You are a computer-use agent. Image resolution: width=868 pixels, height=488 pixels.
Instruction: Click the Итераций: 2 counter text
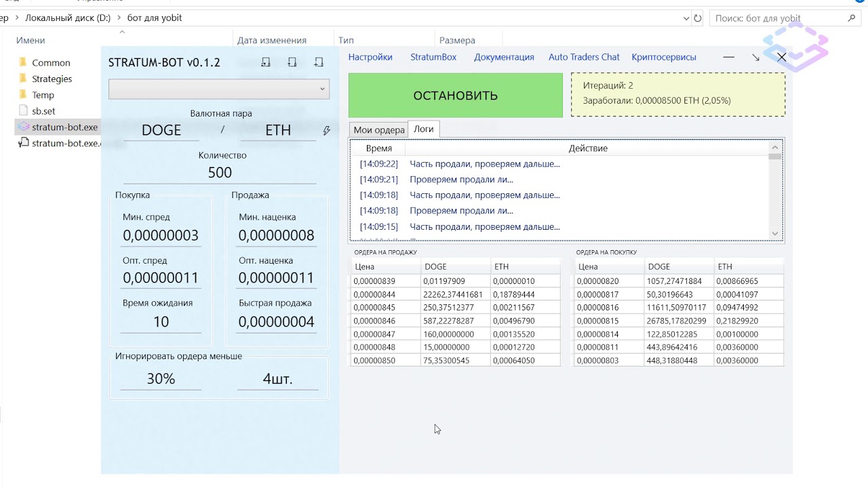(x=608, y=85)
